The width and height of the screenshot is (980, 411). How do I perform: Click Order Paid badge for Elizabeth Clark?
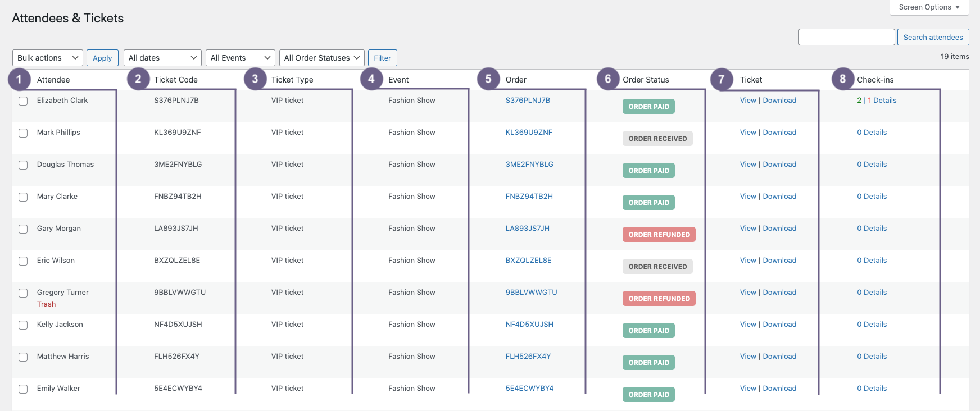click(x=648, y=107)
